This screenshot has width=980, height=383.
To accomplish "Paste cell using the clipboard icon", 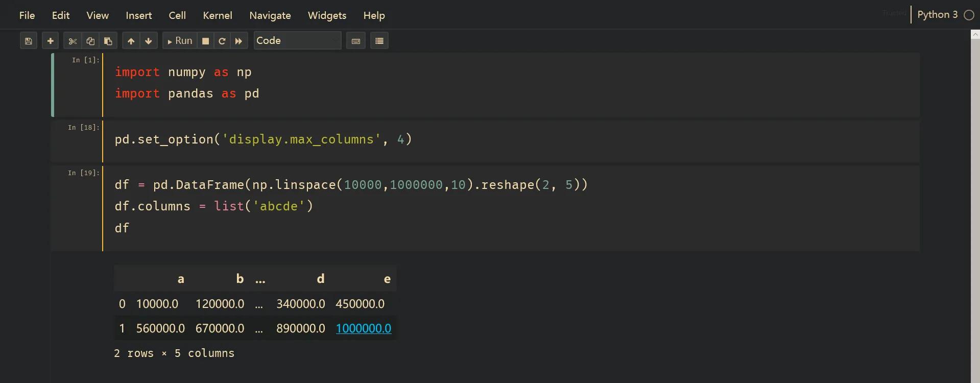I will [108, 41].
